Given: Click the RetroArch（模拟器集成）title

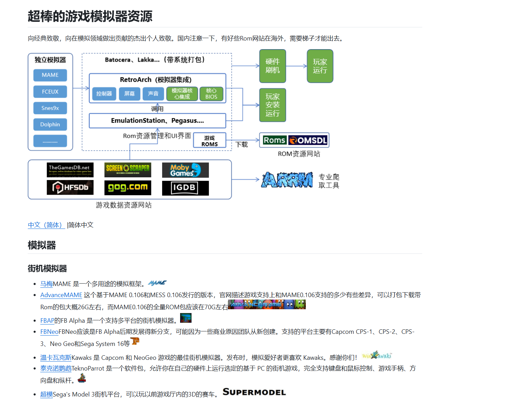Looking at the screenshot, I should tap(156, 80).
